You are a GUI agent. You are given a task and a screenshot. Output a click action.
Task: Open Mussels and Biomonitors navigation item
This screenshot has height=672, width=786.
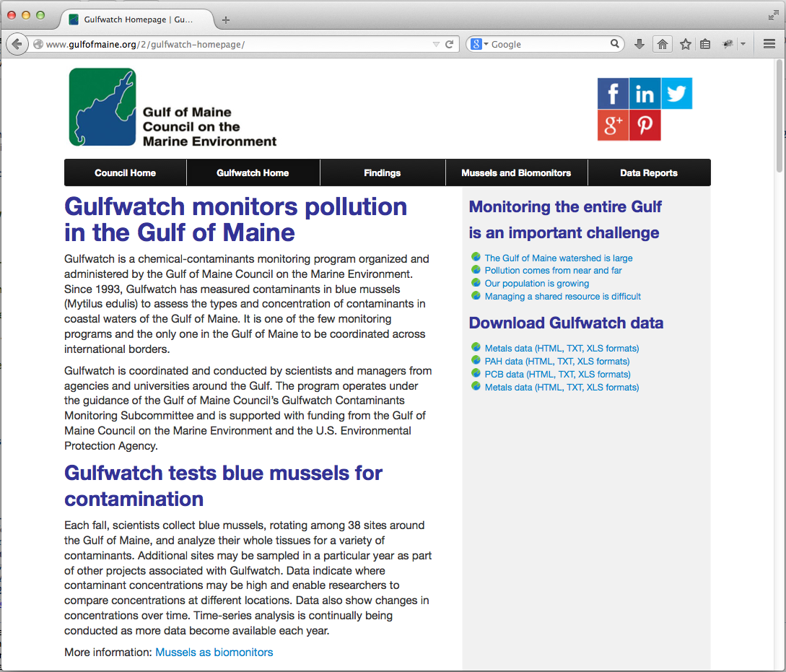(516, 173)
